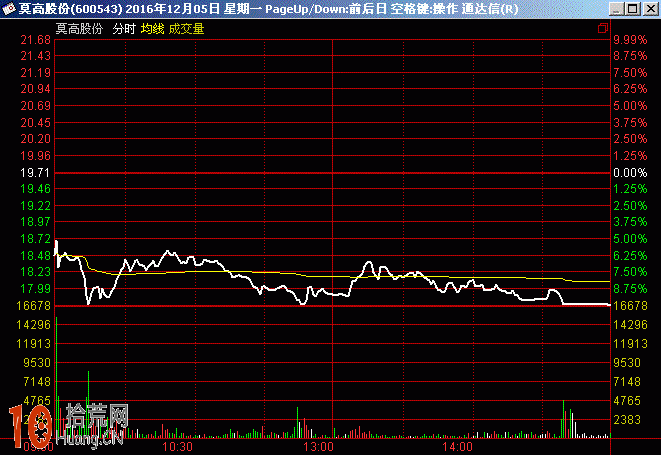The height and width of the screenshot is (455, 661).
Task: Click the 0.00% percent label
Action: tap(630, 172)
